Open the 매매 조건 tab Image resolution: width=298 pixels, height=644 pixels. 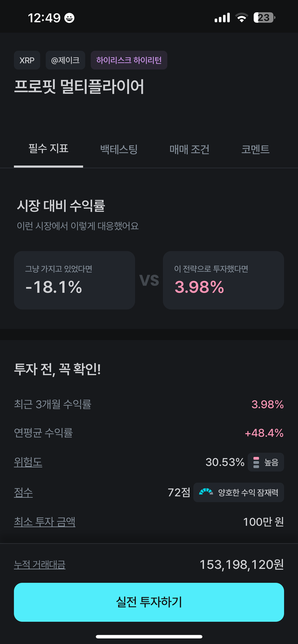pyautogui.click(x=189, y=149)
